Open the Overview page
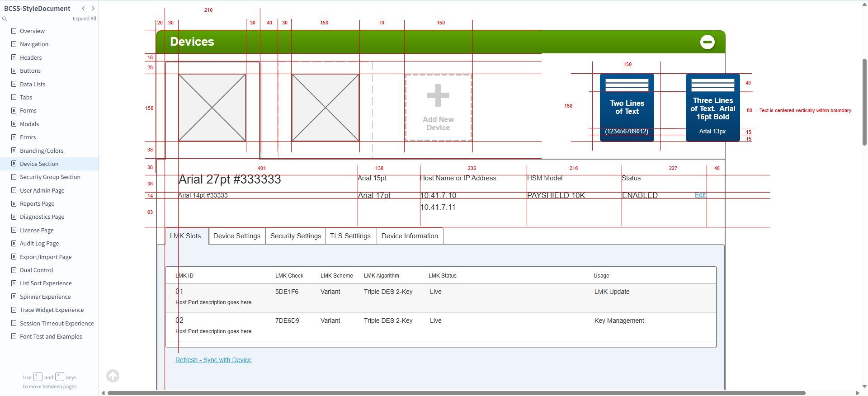 [x=32, y=31]
